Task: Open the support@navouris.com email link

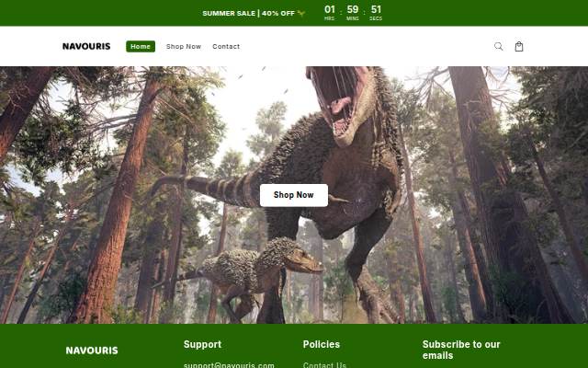Action: point(229,365)
